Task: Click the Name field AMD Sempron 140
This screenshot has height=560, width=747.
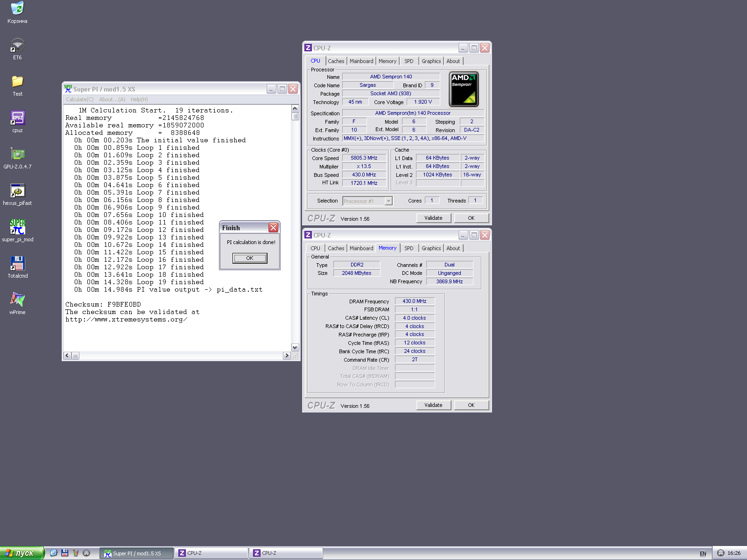Action: (x=391, y=77)
